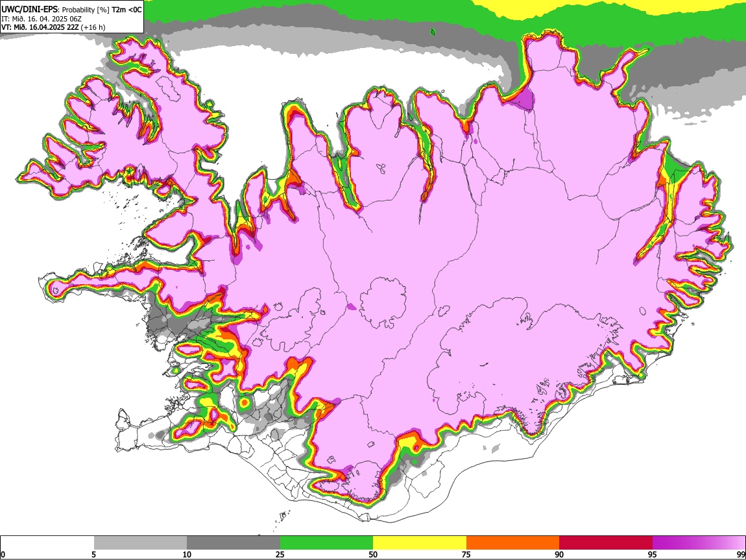Click the orange 75–90 legend swatch
The image size is (746, 560).
[513, 543]
